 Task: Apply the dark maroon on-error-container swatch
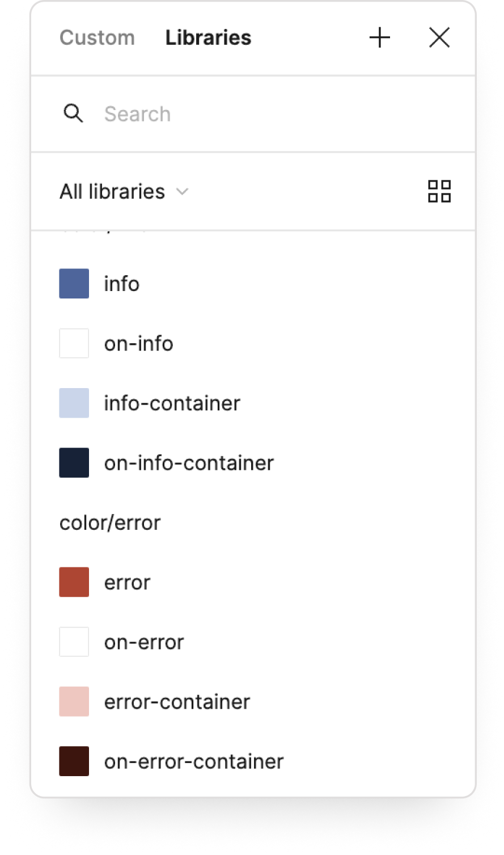pos(74,761)
